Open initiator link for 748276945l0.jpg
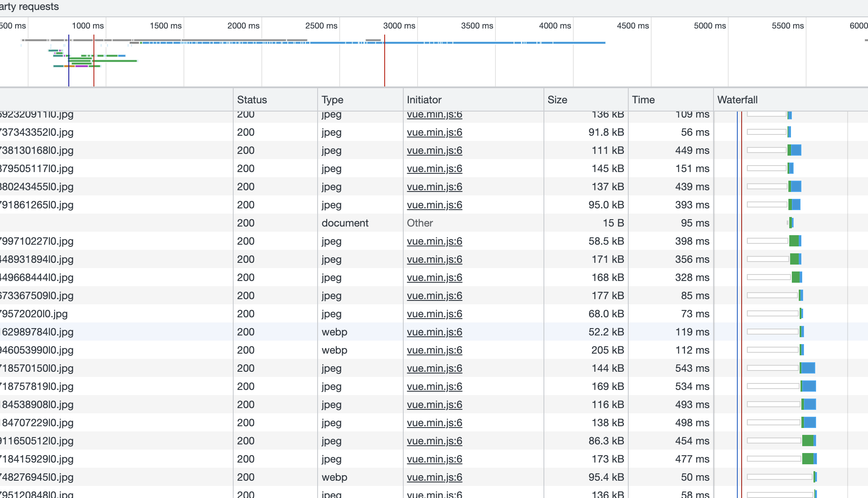Screen dimensions: 868x498 (434, 477)
